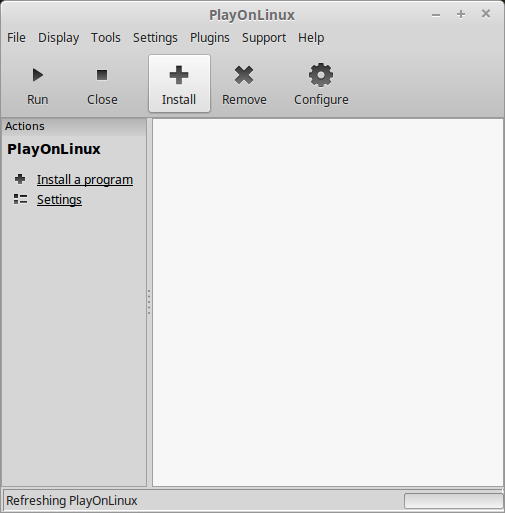Open the File menu
This screenshot has height=513, width=505.
(x=16, y=38)
